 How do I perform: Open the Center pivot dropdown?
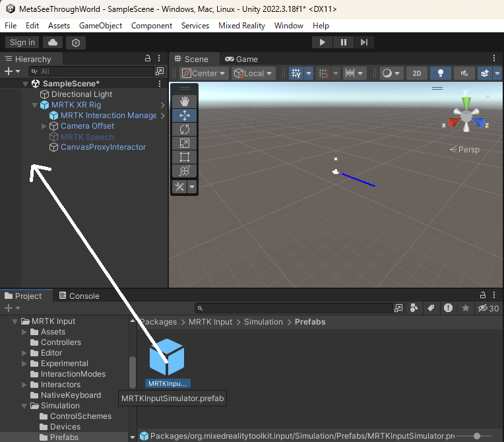[x=204, y=73]
